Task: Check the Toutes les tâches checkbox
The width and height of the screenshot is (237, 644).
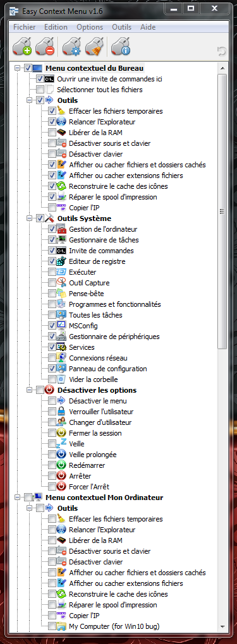Action: tap(52, 315)
